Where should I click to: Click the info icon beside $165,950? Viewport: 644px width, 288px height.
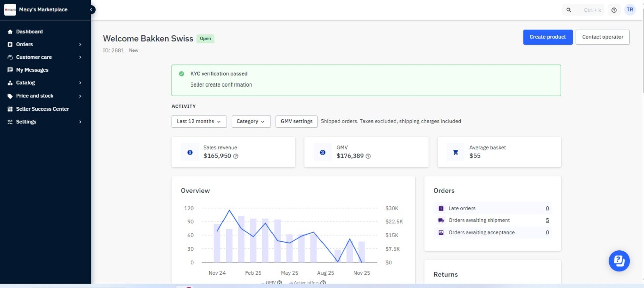pyautogui.click(x=236, y=156)
